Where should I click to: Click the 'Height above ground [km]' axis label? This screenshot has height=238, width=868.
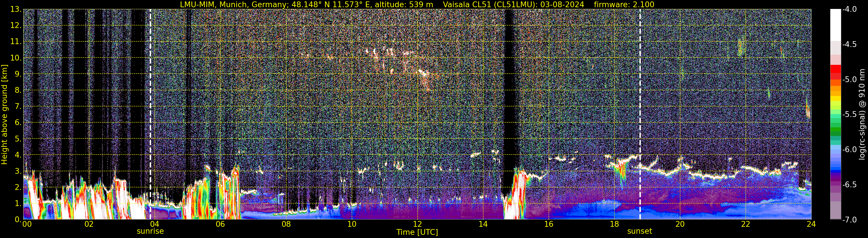point(4,115)
